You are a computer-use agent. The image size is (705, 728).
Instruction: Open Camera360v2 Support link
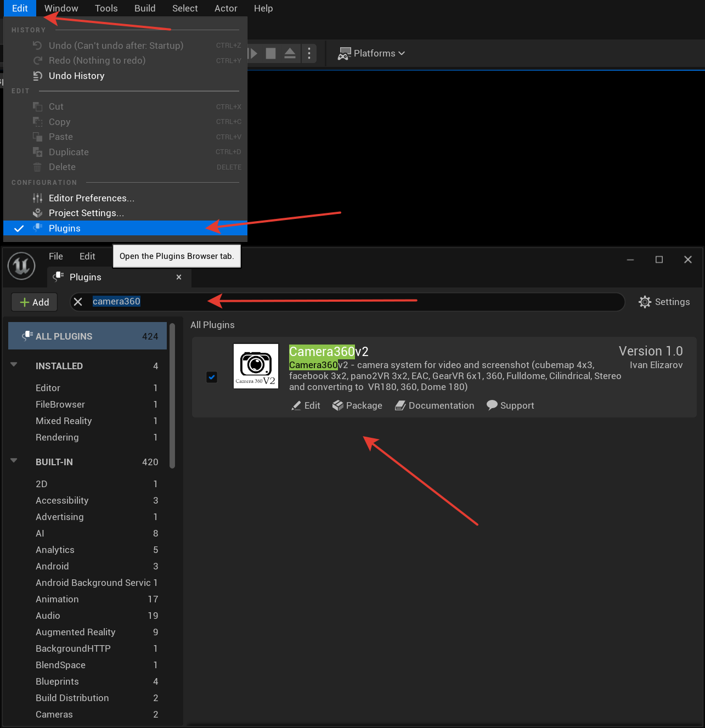point(510,405)
